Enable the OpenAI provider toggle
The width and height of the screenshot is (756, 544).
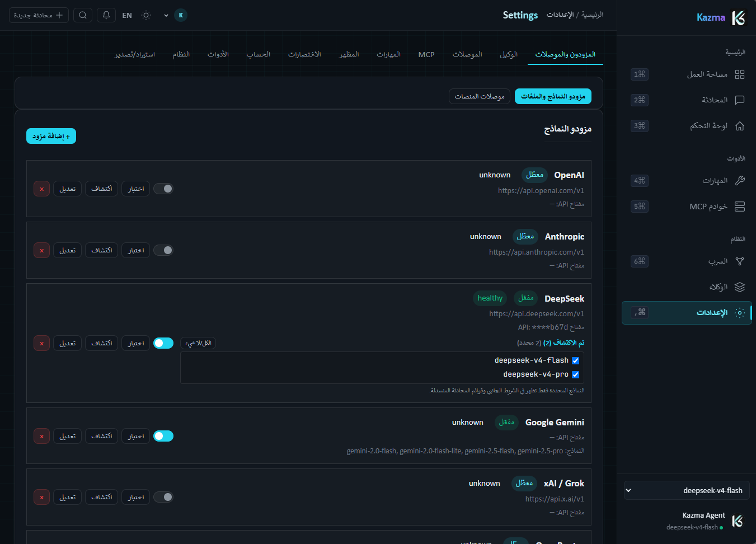[163, 189]
